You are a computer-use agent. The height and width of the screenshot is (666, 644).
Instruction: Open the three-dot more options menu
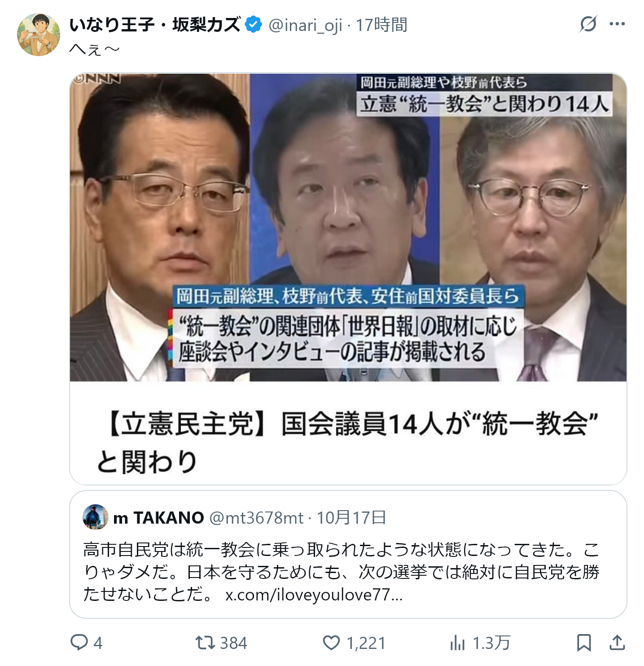coord(617,24)
